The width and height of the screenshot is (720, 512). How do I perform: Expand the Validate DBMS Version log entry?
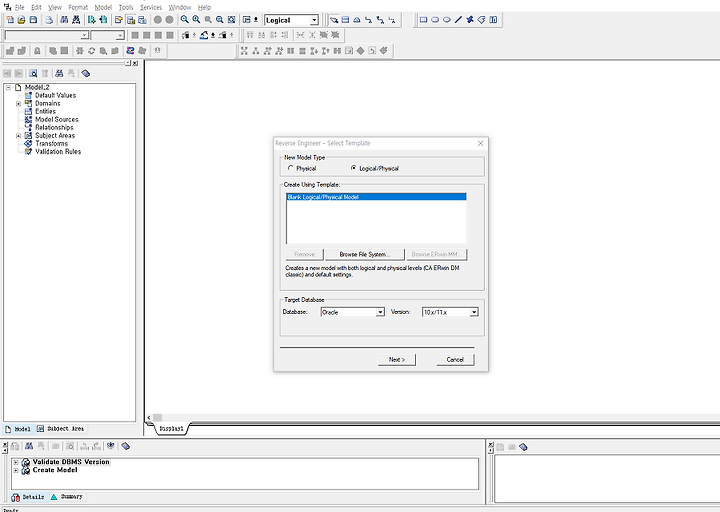pos(16,462)
